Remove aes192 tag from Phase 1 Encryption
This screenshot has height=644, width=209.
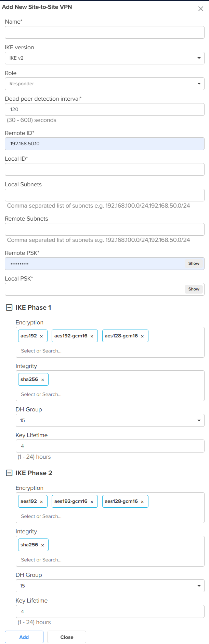point(41,336)
